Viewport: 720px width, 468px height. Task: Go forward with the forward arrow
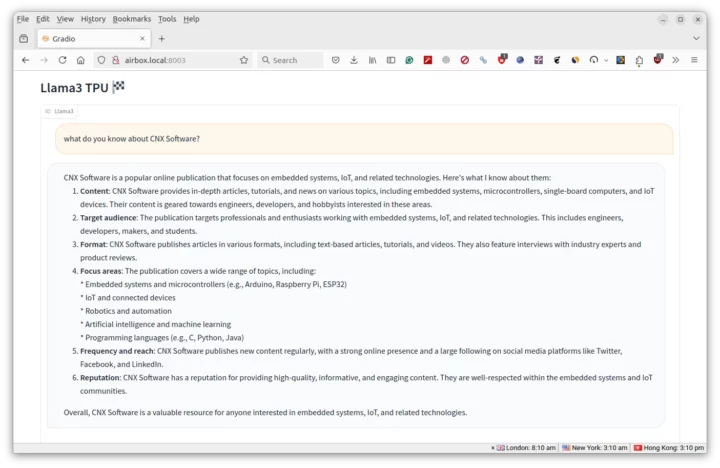pyautogui.click(x=44, y=60)
